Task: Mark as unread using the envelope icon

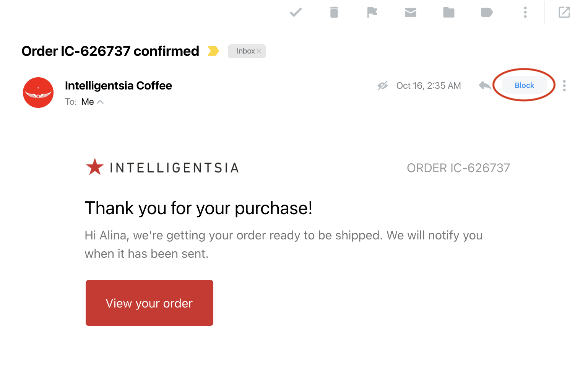Action: (411, 13)
